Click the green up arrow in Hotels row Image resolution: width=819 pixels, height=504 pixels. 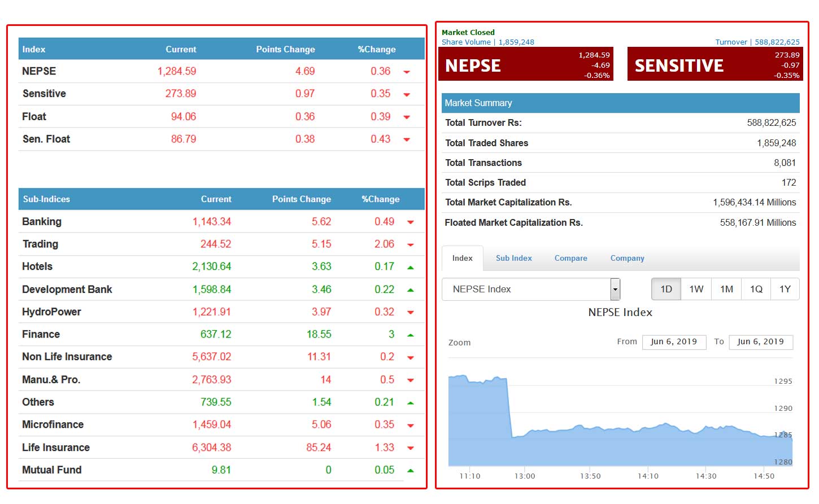(x=411, y=268)
